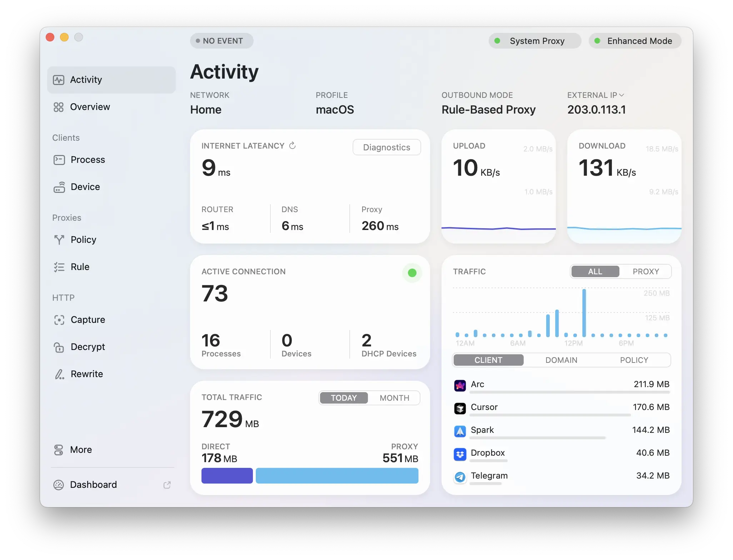This screenshot has height=560, width=733.
Task: Toggle the System Proxy switch
Action: click(x=535, y=41)
